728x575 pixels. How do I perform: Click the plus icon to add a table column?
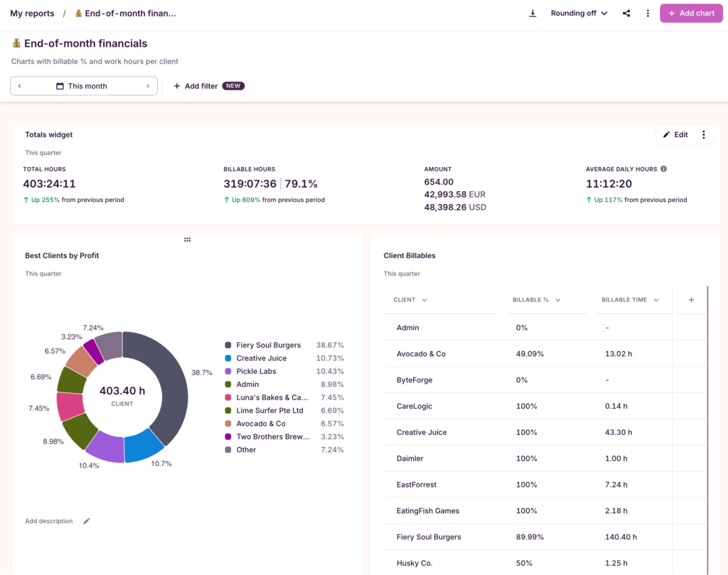[x=690, y=299]
